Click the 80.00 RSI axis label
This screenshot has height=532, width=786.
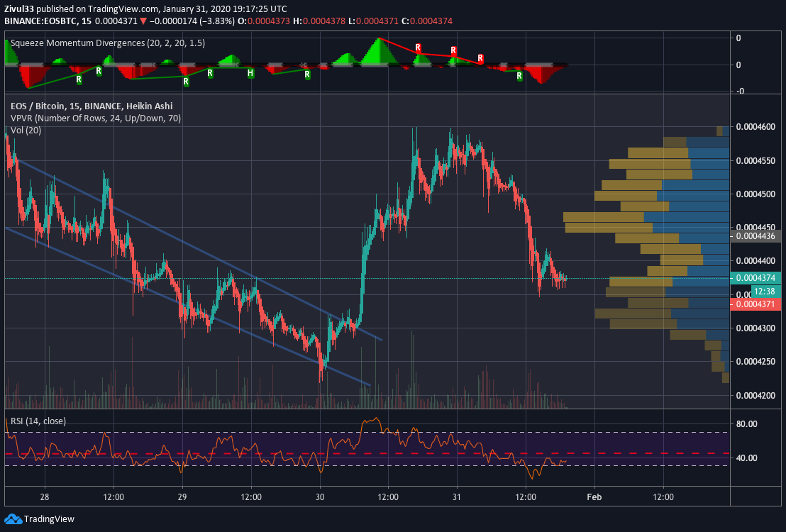(x=746, y=424)
